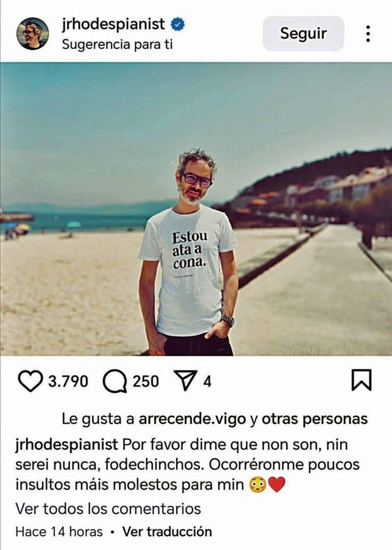Open the three-dot more options menu

click(367, 34)
